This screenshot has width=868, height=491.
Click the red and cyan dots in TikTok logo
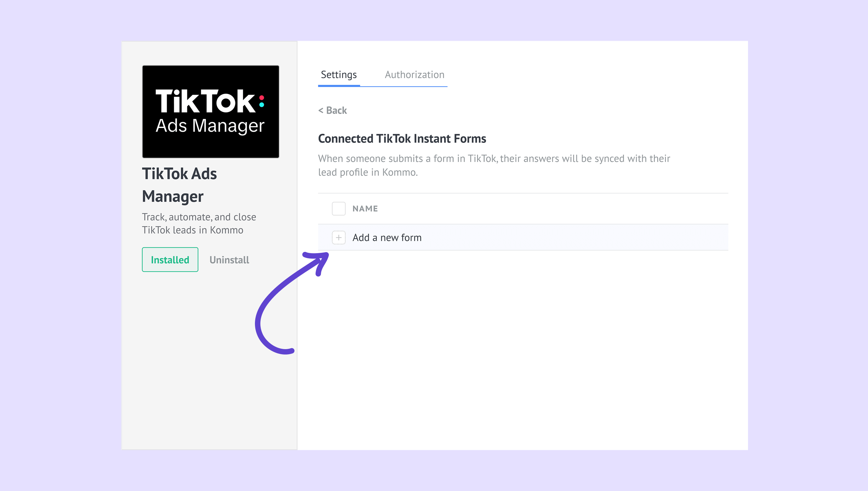click(x=262, y=101)
